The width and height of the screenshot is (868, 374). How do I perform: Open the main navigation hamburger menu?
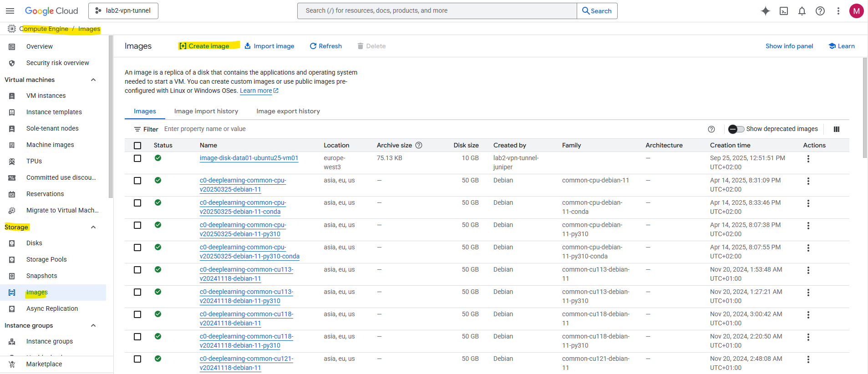tap(10, 11)
